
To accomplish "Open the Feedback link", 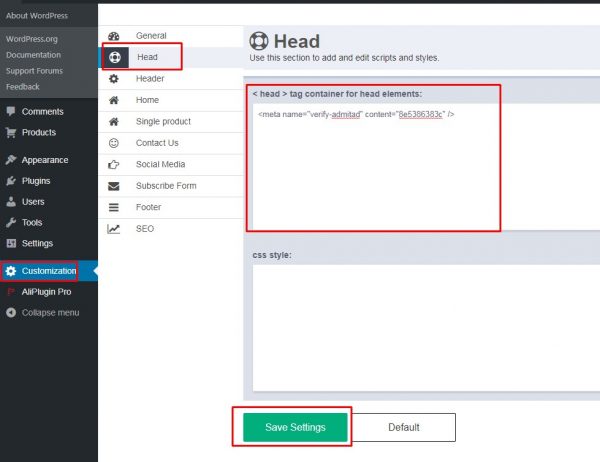I will pos(23,87).
